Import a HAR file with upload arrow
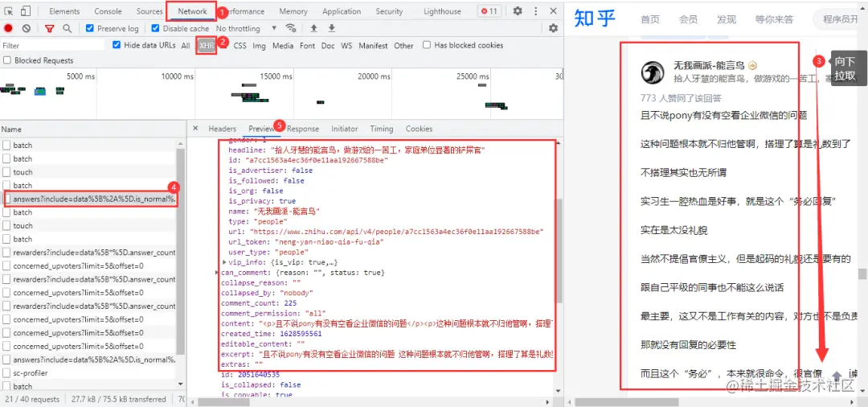 (314, 28)
